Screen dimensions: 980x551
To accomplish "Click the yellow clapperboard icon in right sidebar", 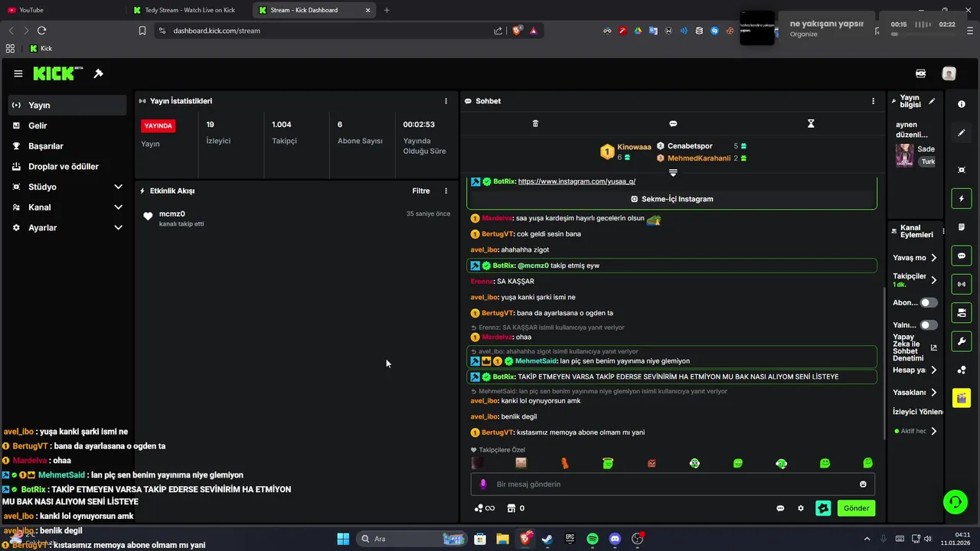I will point(962,398).
